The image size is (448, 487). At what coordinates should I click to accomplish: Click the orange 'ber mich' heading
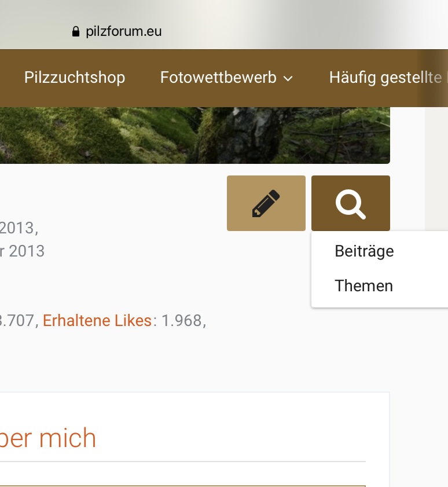47,438
